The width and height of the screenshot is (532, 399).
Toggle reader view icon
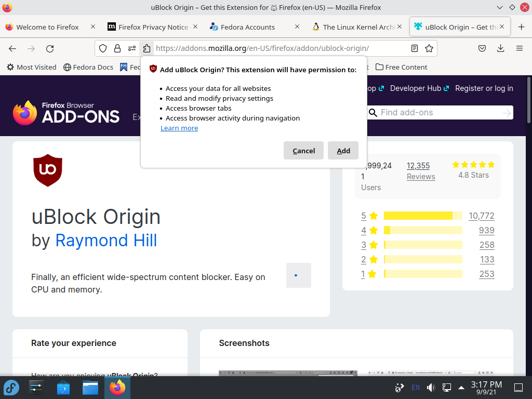coord(414,48)
